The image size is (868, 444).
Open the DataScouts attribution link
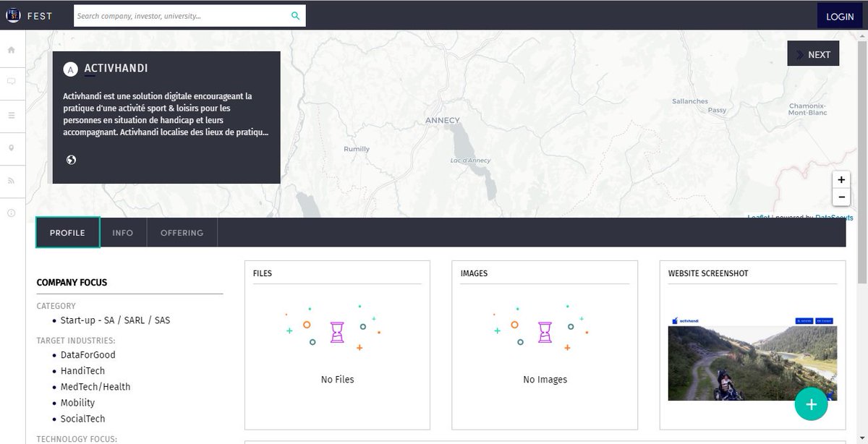click(x=834, y=217)
